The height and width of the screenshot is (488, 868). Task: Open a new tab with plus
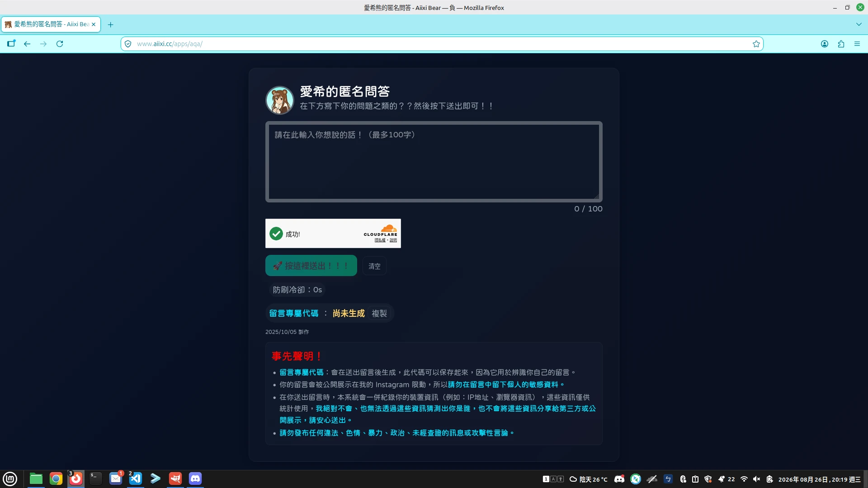point(110,24)
